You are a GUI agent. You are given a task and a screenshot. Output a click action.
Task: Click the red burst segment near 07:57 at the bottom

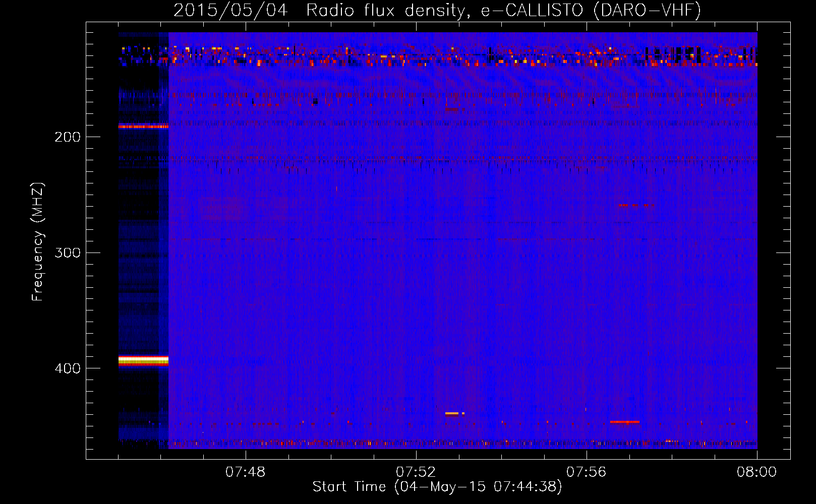(x=625, y=422)
